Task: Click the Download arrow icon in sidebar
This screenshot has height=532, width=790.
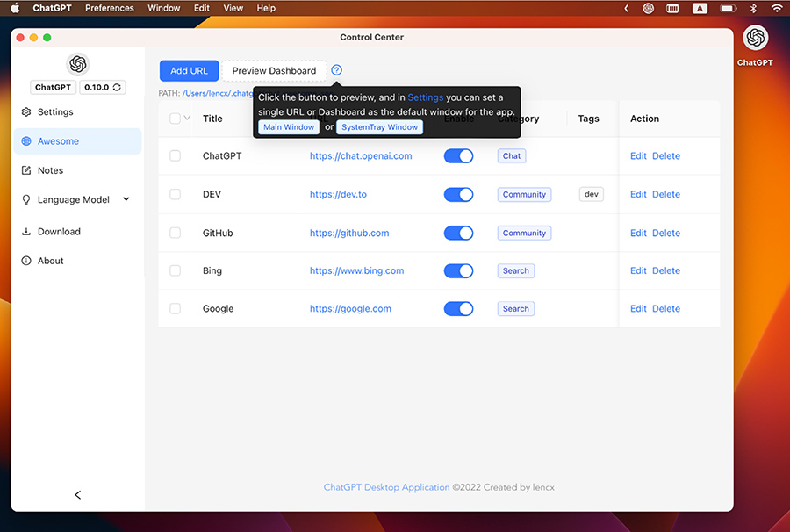Action: tap(26, 232)
